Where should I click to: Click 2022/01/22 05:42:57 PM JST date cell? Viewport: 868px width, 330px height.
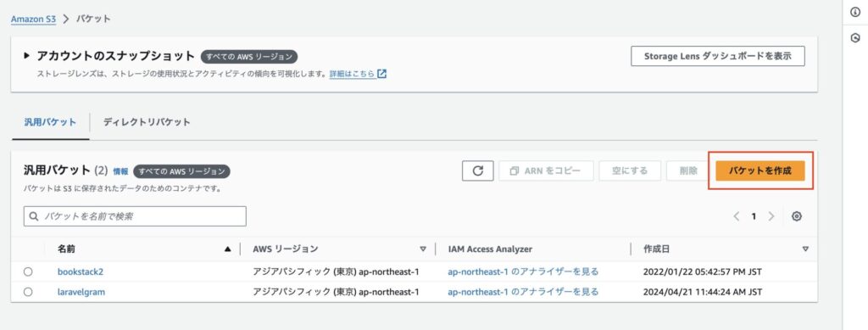[x=703, y=271]
